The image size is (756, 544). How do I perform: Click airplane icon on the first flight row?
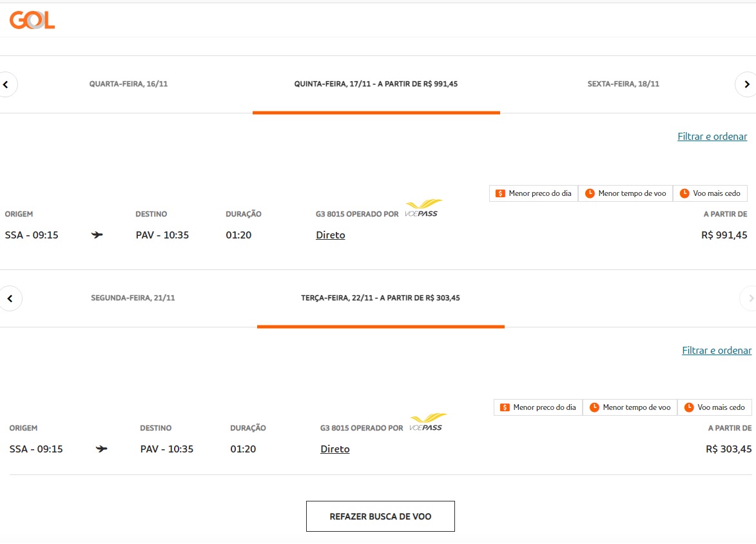point(97,235)
